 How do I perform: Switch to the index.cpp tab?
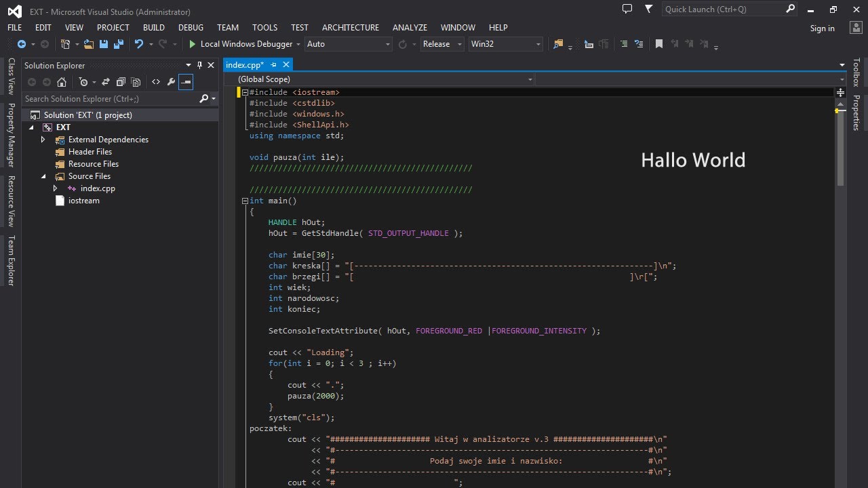pyautogui.click(x=244, y=65)
